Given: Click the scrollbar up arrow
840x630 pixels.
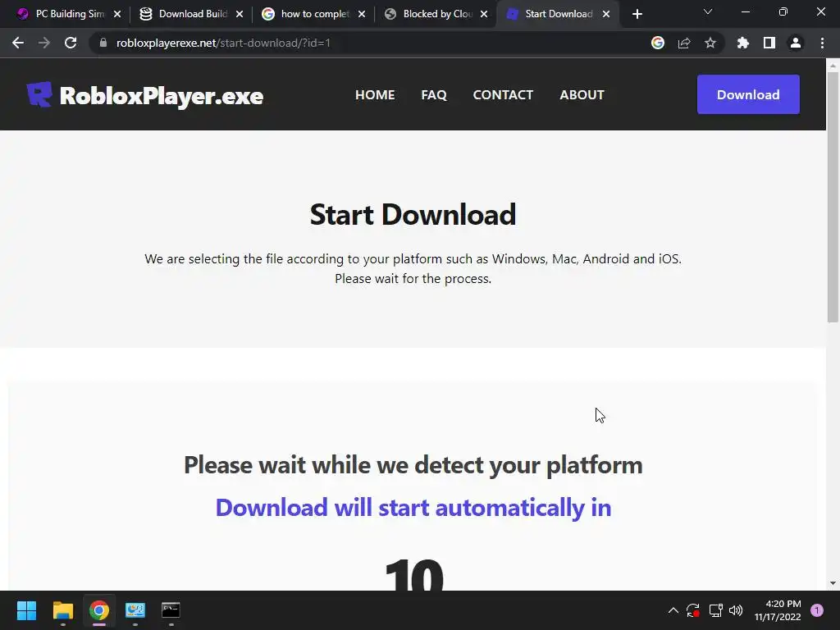Looking at the screenshot, I should pyautogui.click(x=833, y=65).
